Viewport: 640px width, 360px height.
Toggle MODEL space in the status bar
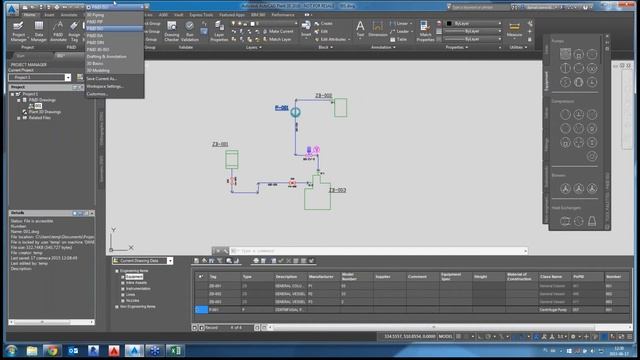click(x=445, y=336)
